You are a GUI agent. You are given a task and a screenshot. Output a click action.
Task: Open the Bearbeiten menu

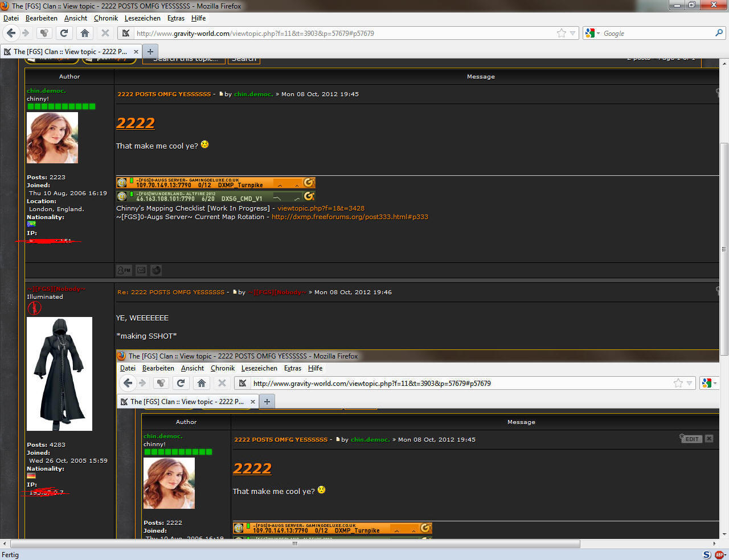coord(41,18)
